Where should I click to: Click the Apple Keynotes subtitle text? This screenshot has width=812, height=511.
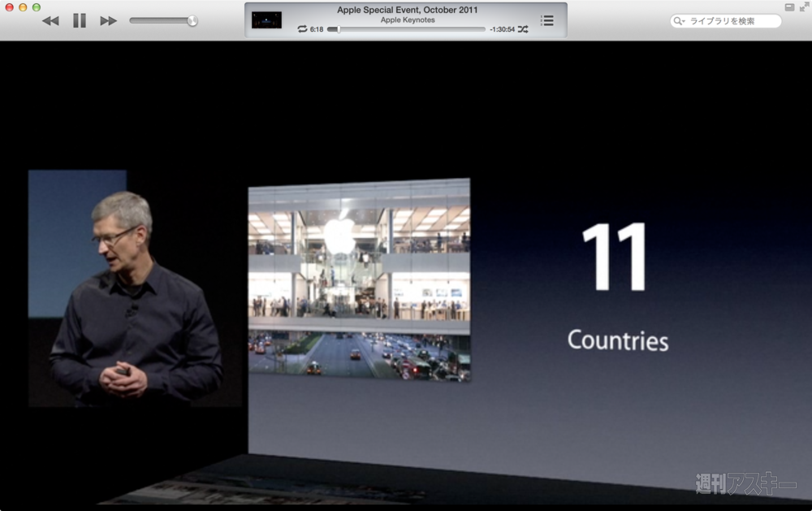tap(408, 19)
